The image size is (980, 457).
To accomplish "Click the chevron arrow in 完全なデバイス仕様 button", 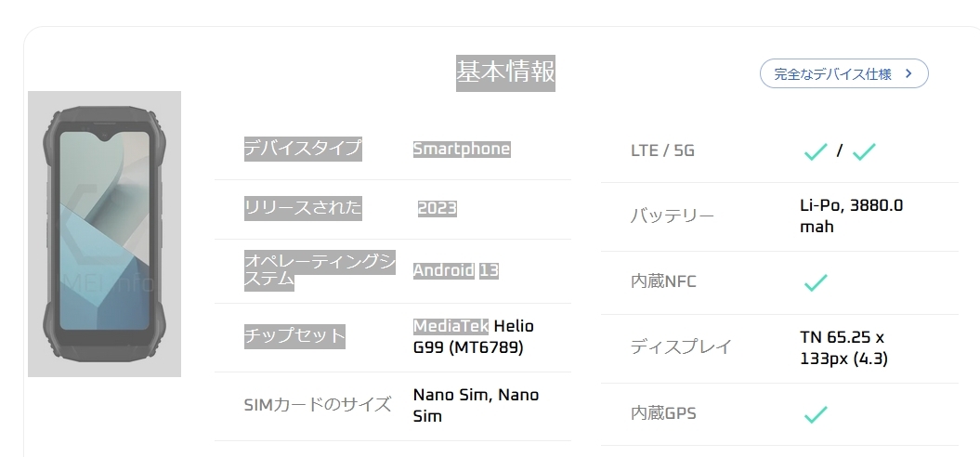I will point(908,73).
